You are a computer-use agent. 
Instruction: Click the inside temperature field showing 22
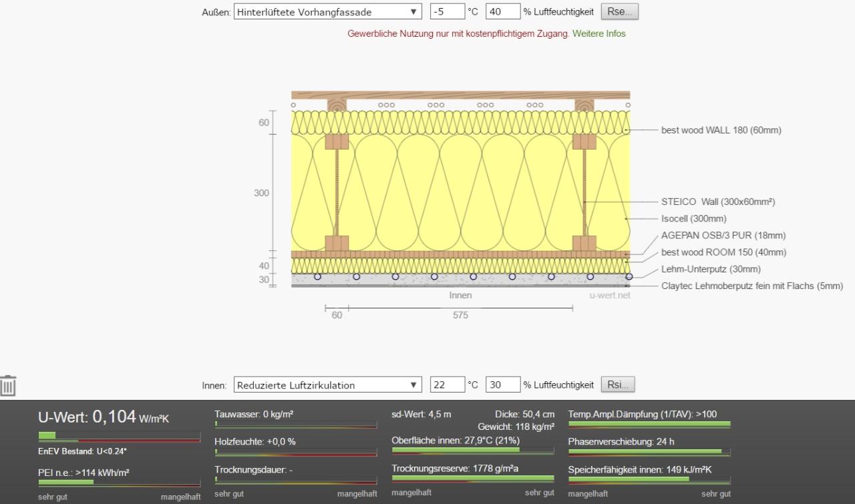click(448, 385)
